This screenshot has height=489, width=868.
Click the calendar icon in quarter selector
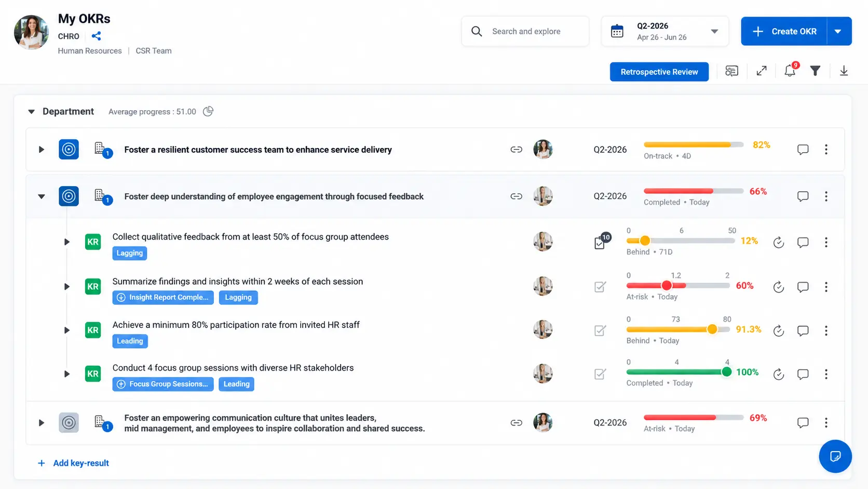(617, 31)
